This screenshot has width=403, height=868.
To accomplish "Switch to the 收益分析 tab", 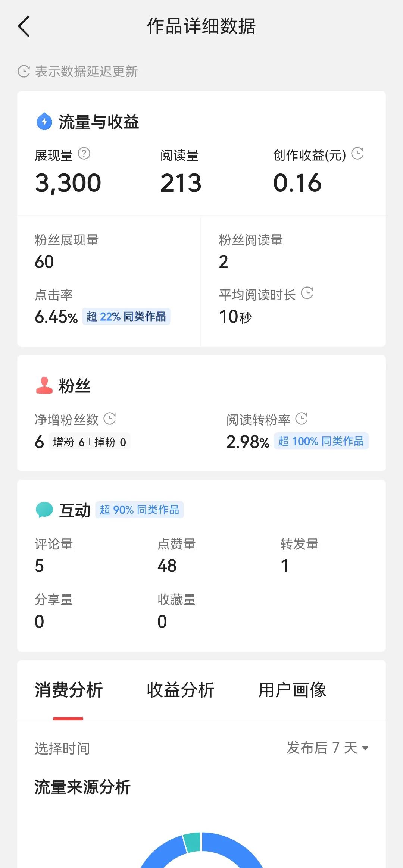I will point(181,690).
